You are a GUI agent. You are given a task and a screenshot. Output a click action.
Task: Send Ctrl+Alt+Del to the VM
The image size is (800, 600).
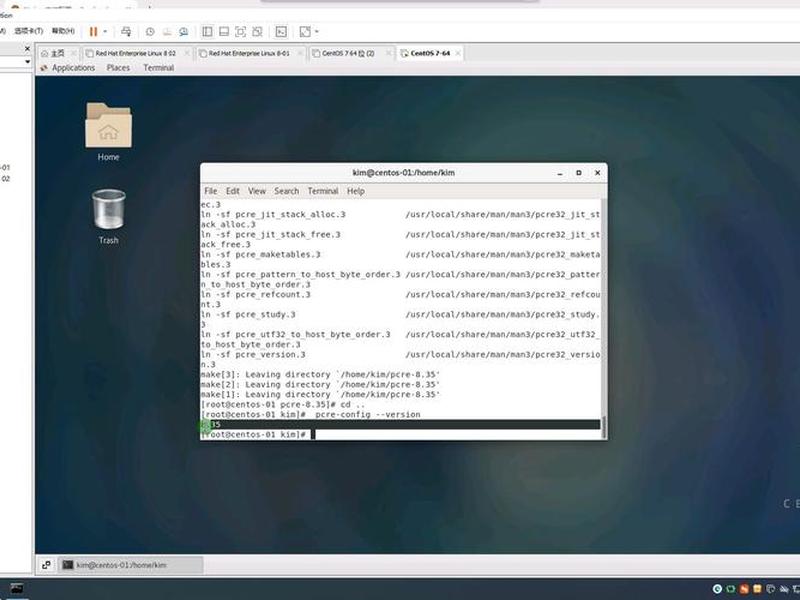(x=126, y=32)
